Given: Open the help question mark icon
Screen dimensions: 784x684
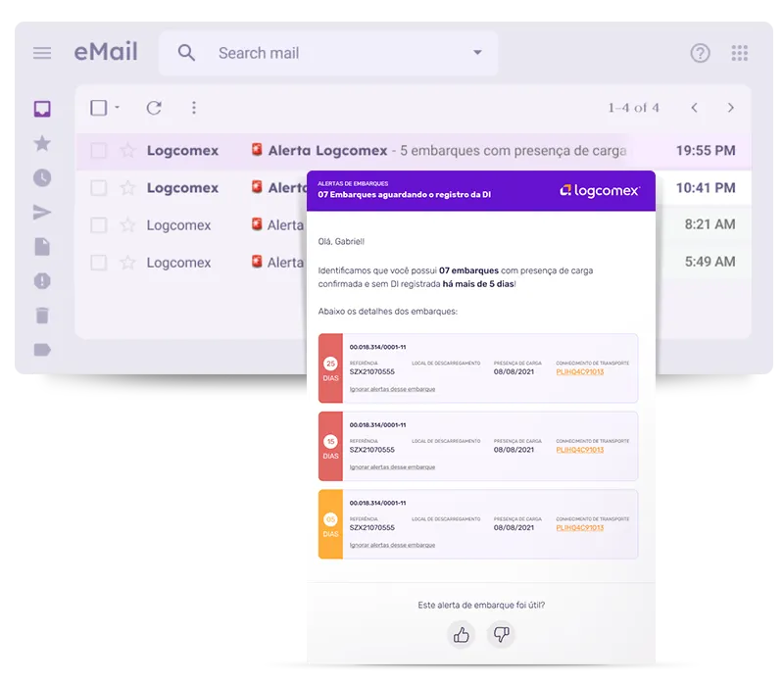Looking at the screenshot, I should (700, 53).
